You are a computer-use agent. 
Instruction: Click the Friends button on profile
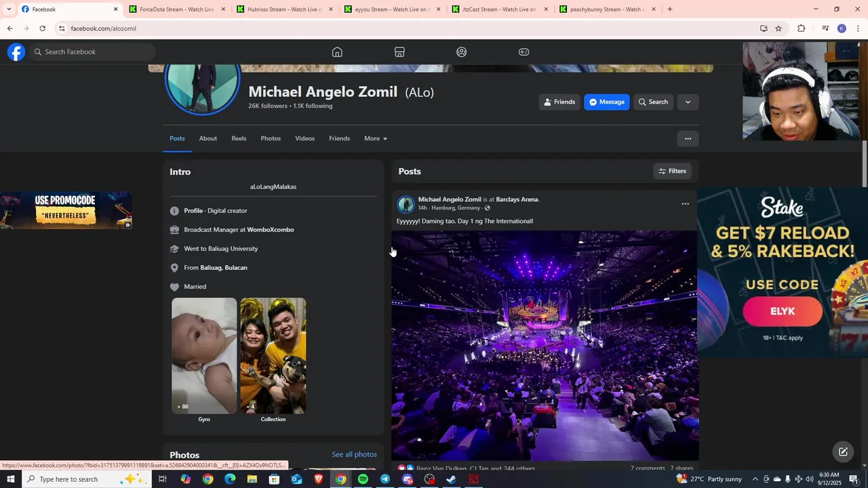pyautogui.click(x=560, y=102)
